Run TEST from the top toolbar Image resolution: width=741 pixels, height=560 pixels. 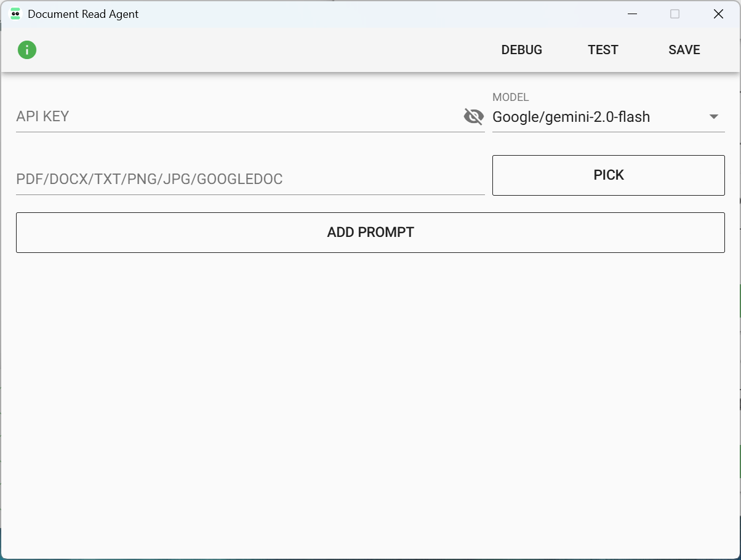click(x=603, y=50)
